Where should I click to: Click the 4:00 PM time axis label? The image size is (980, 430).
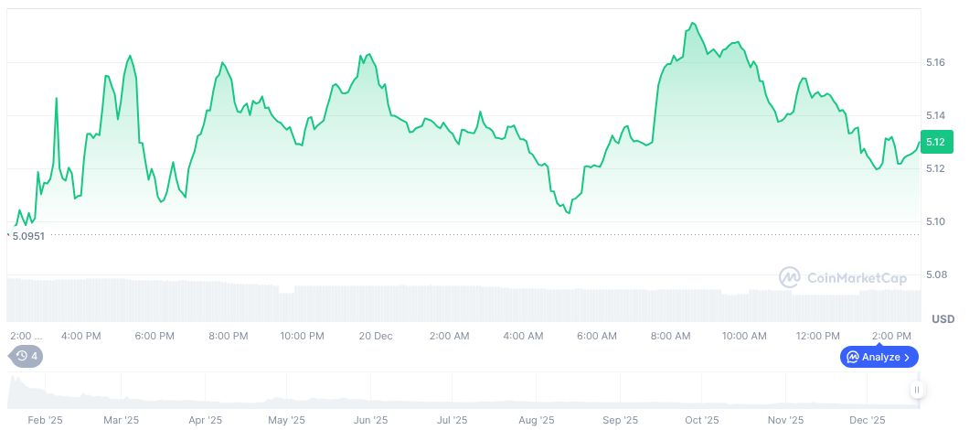[80, 336]
